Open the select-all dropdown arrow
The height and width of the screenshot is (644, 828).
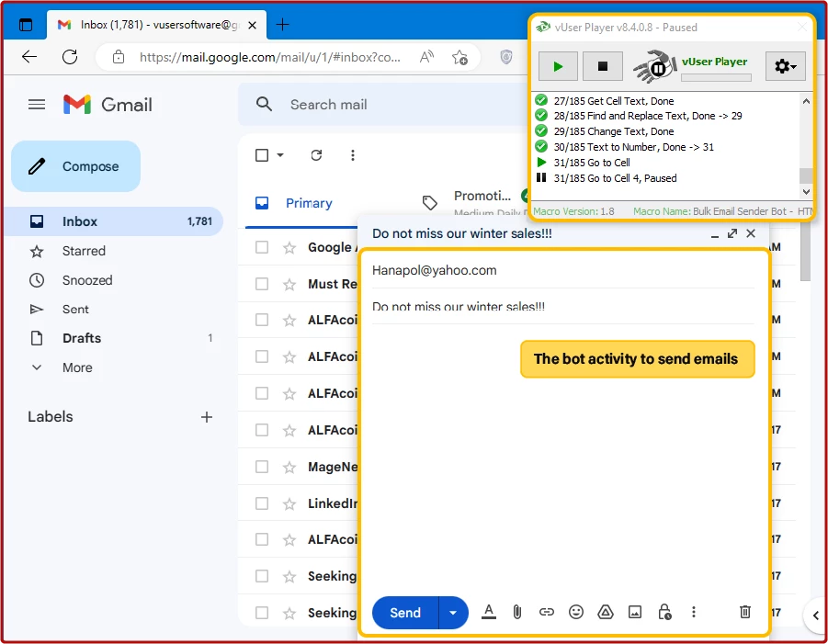coord(280,155)
